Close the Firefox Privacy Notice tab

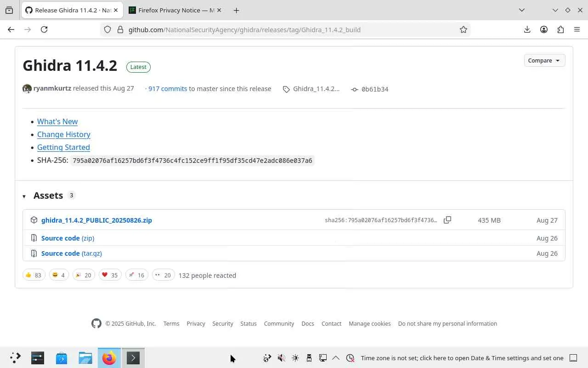point(219,10)
